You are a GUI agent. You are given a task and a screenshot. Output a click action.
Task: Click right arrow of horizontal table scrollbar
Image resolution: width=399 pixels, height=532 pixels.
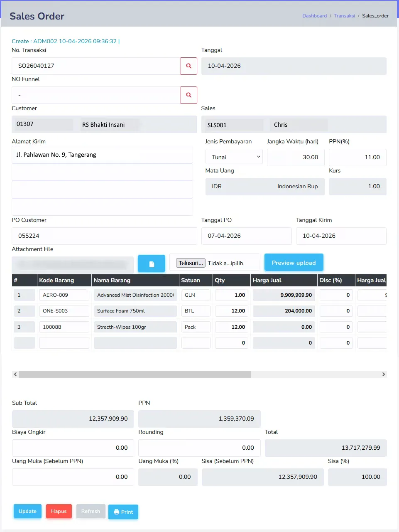click(x=384, y=374)
